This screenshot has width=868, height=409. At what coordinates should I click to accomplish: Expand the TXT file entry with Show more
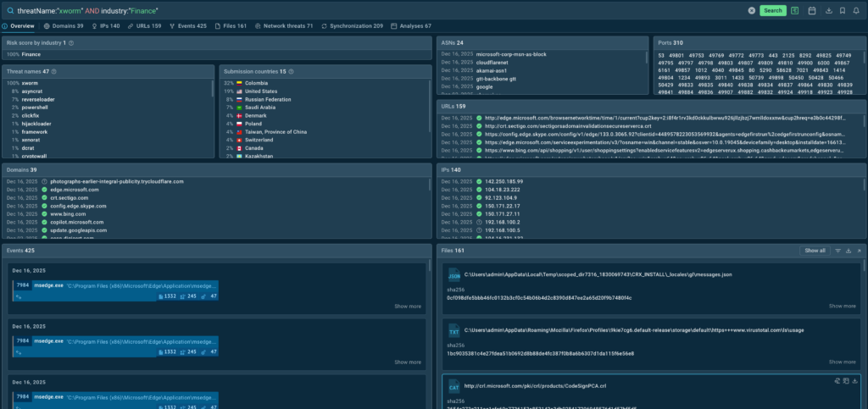842,362
